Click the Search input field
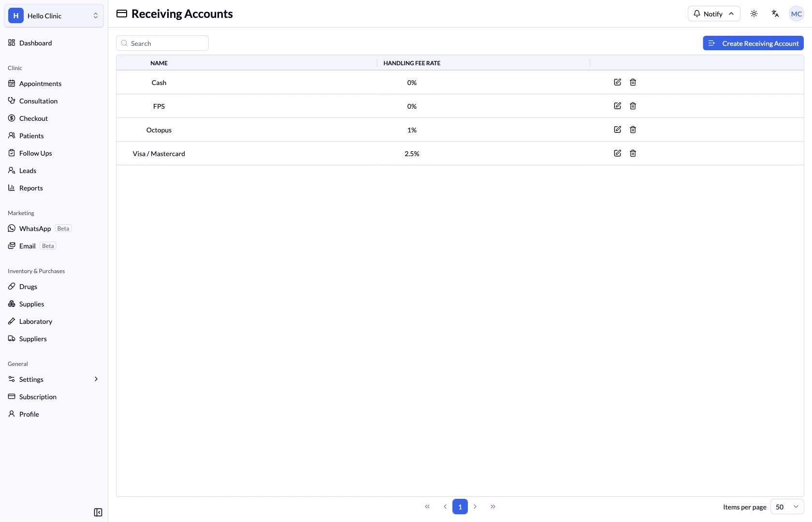The image size is (812, 522). [162, 43]
